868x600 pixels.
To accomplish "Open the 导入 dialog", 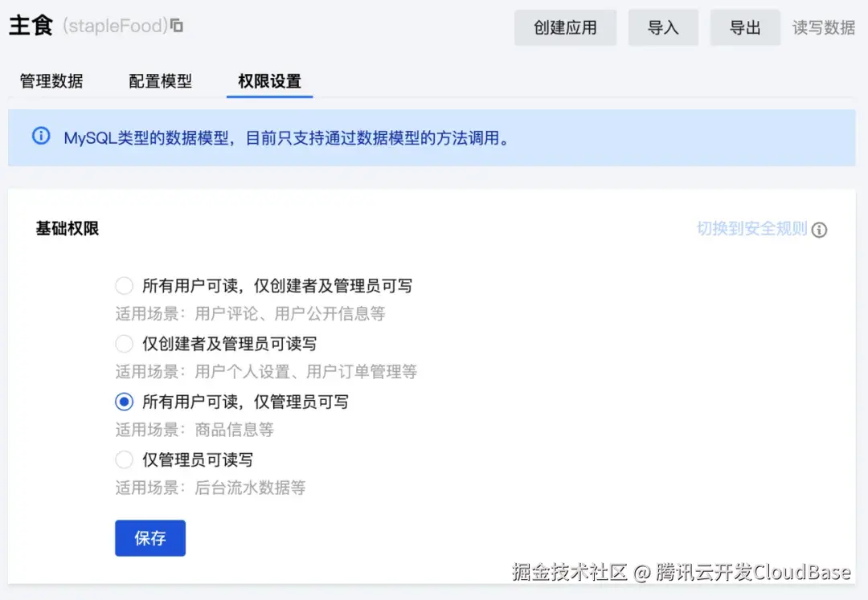I will [x=663, y=27].
